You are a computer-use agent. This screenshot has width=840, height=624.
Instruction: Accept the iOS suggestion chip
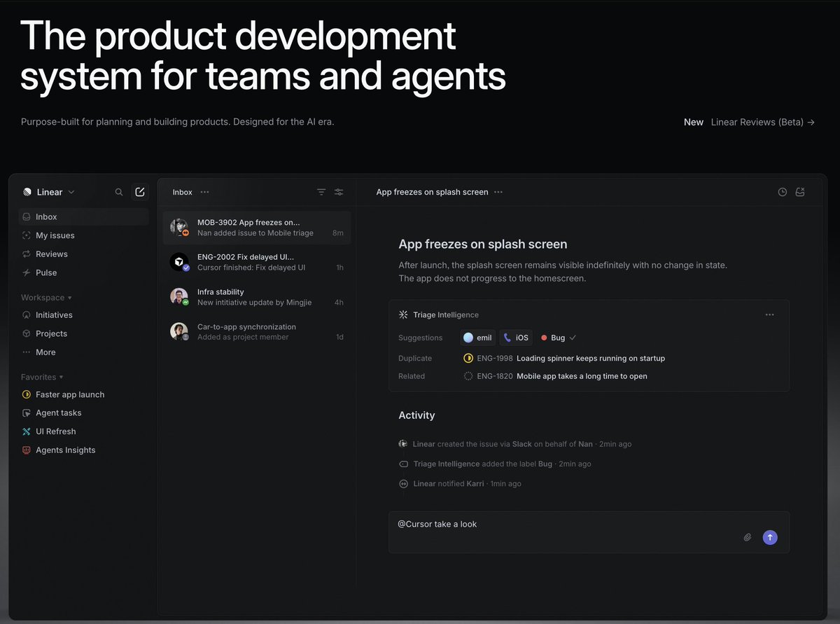point(516,338)
